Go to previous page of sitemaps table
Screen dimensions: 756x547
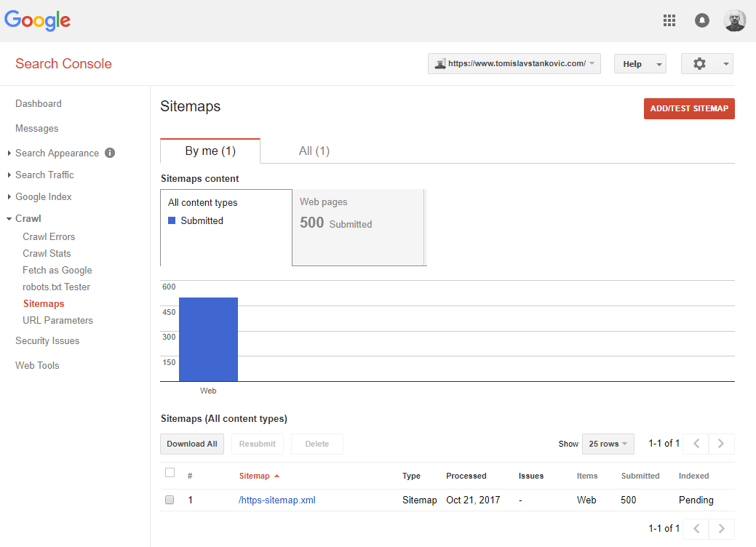point(696,444)
